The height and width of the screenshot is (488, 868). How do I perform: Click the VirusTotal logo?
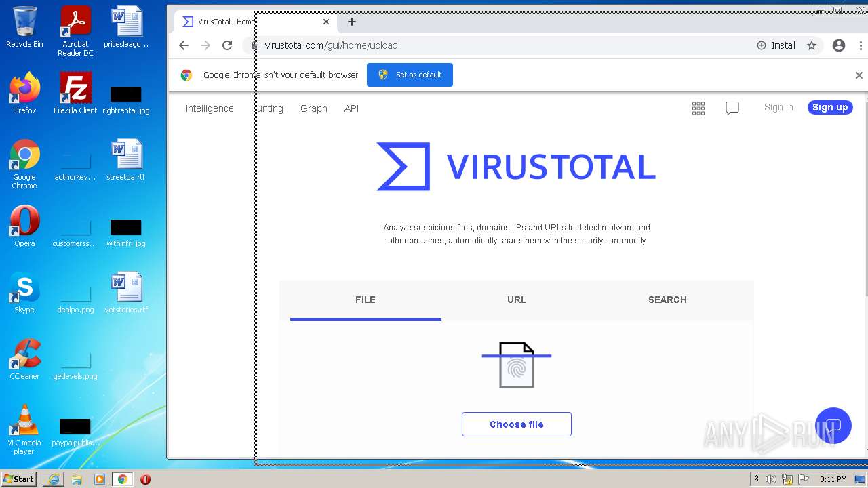(x=517, y=167)
